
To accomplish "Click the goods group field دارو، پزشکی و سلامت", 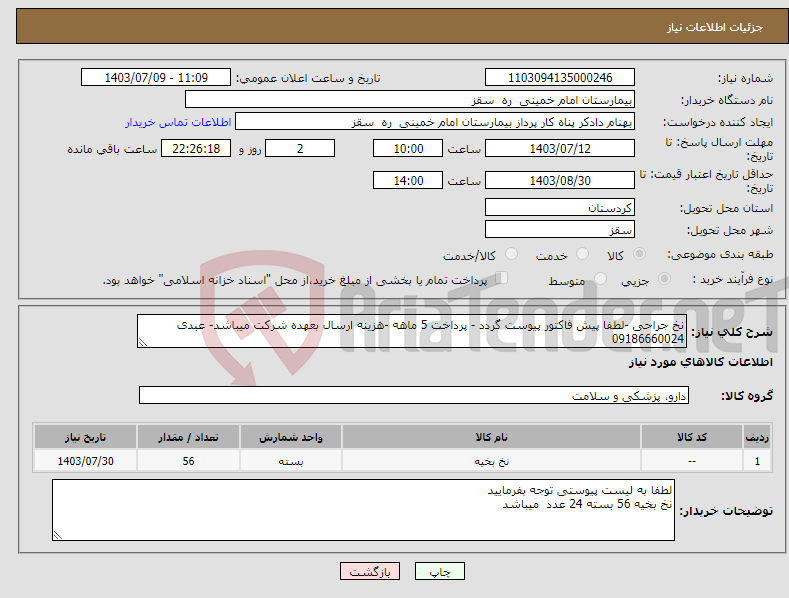I will tap(414, 396).
